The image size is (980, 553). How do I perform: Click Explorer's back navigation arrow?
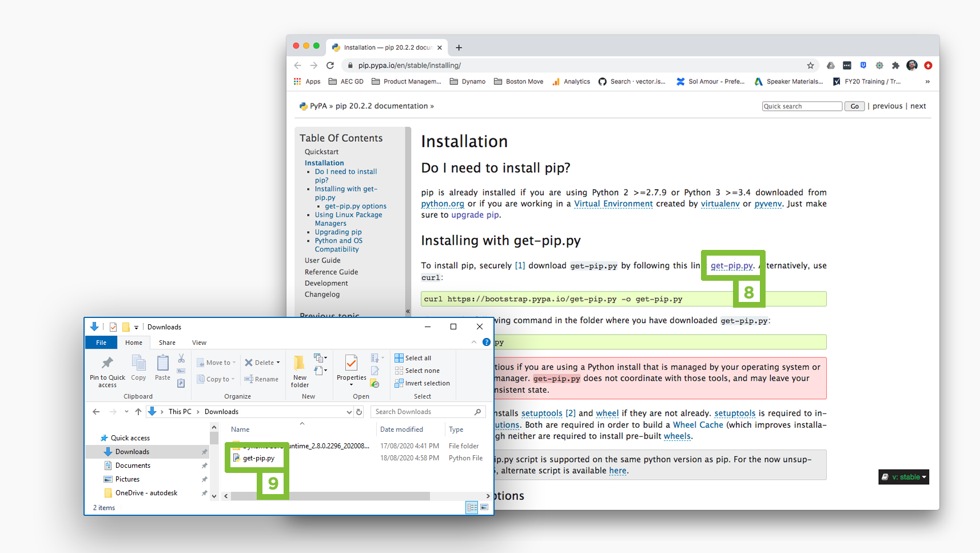[96, 412]
